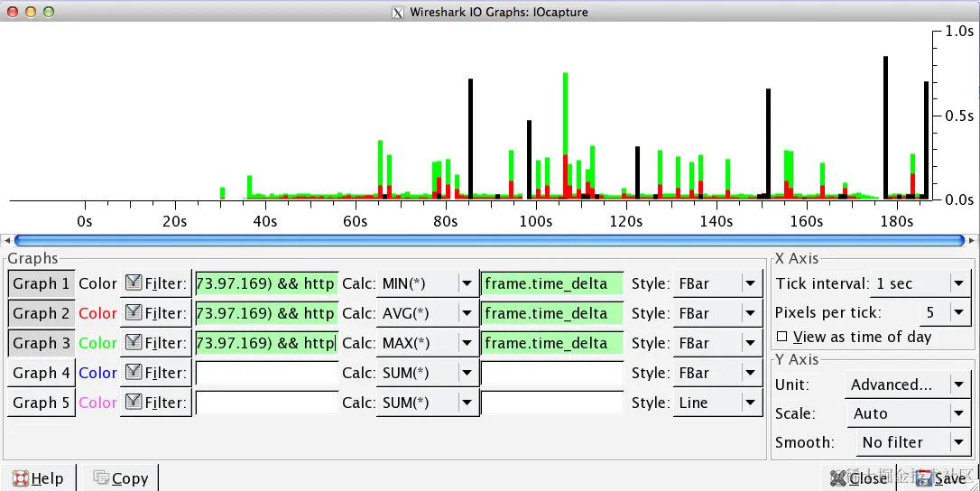Screen dimensions: 980x491
Task: Click Graph 4 Filter button
Action: click(x=155, y=373)
